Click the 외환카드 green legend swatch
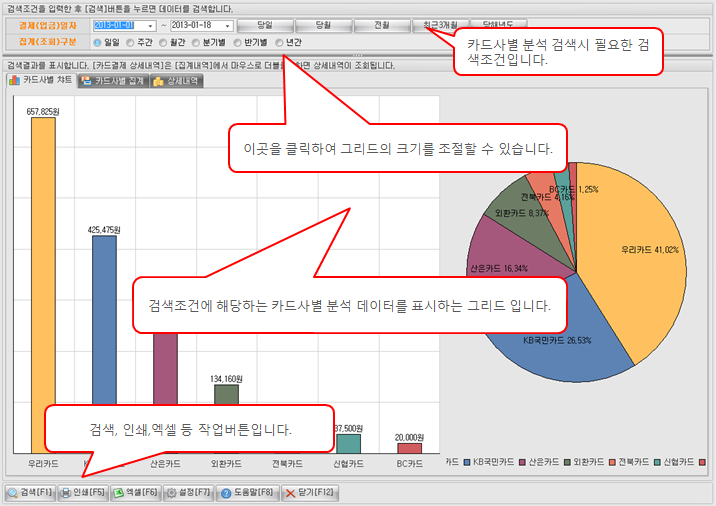This screenshot has width=716, height=506. click(x=567, y=463)
